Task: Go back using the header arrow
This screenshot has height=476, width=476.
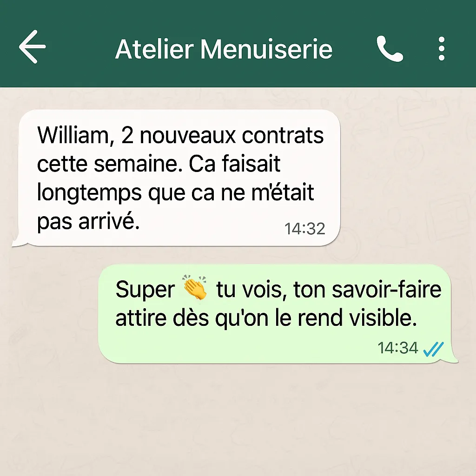Action: pyautogui.click(x=32, y=47)
